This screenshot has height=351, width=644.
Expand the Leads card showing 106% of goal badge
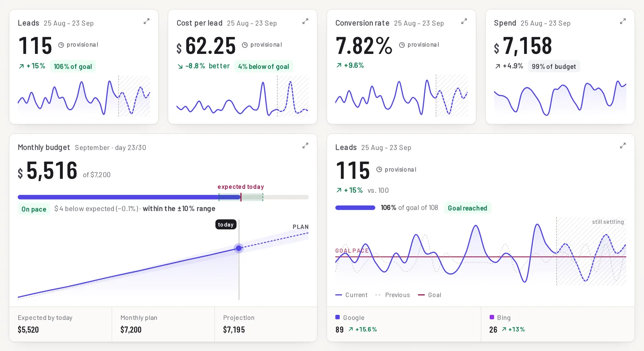click(x=147, y=21)
